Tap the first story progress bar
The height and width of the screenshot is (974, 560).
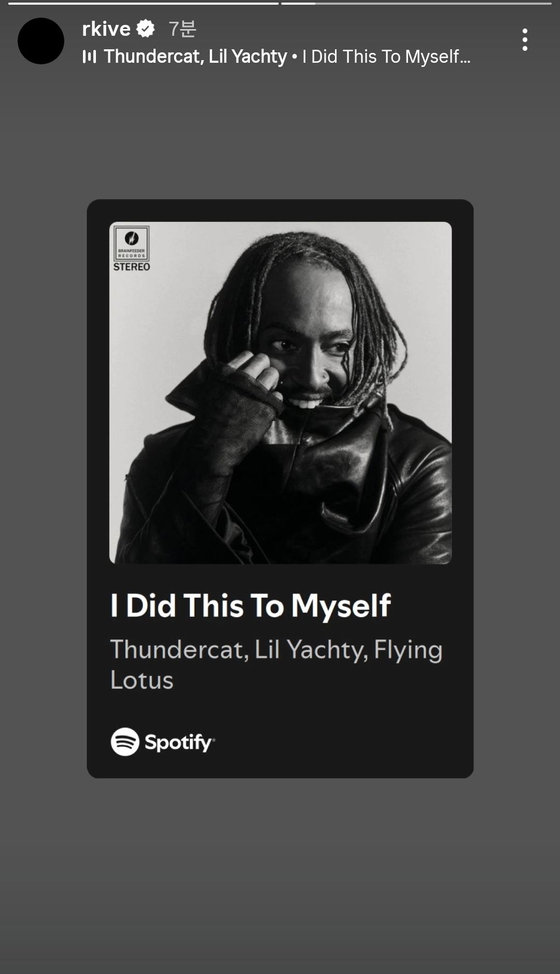click(x=143, y=4)
